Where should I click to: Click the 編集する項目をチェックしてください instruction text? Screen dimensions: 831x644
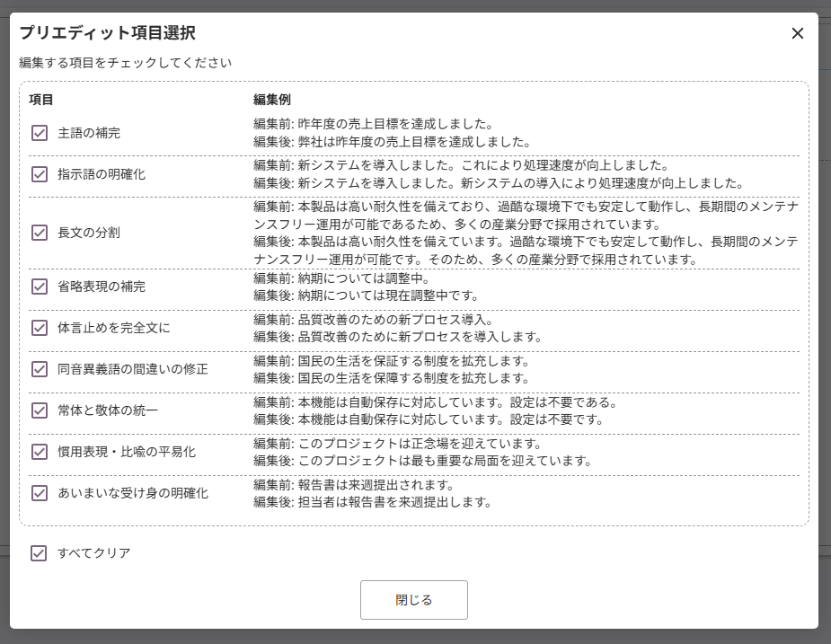126,63
